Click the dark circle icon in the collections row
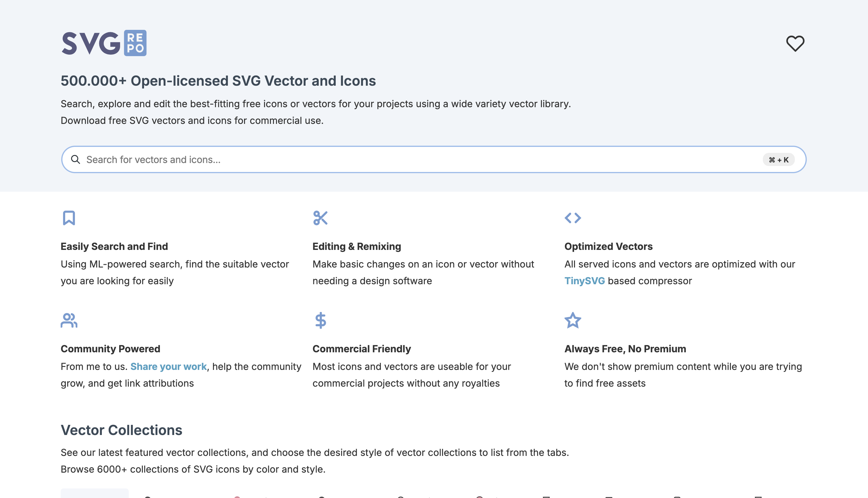Viewport: 868px width, 498px height. tap(148, 497)
